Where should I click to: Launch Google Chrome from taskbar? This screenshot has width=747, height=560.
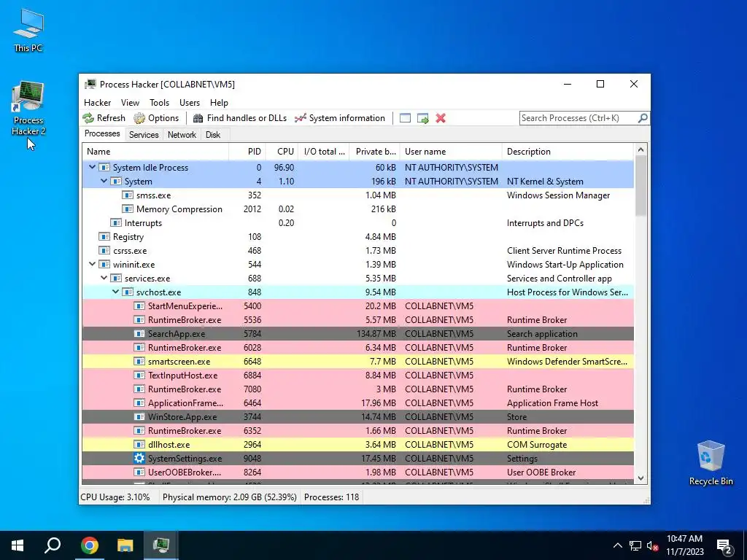(89, 545)
